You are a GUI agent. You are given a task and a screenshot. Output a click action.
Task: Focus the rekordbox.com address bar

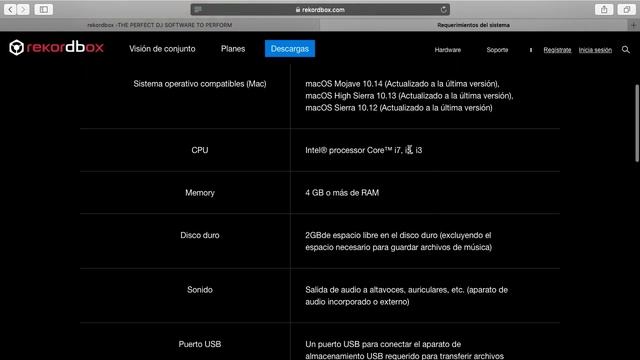point(320,9)
